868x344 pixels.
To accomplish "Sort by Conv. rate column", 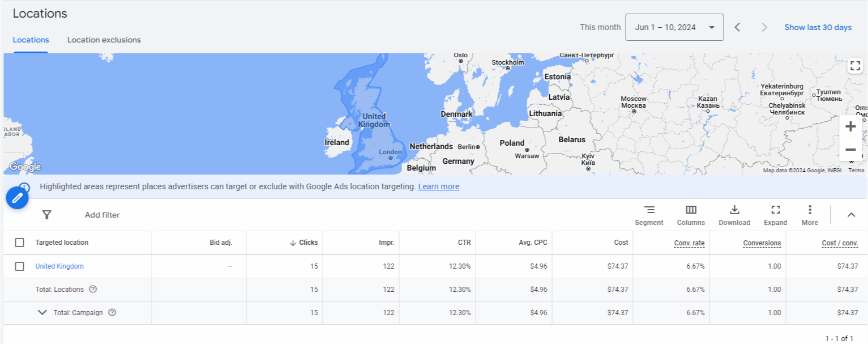I will pyautogui.click(x=689, y=243).
